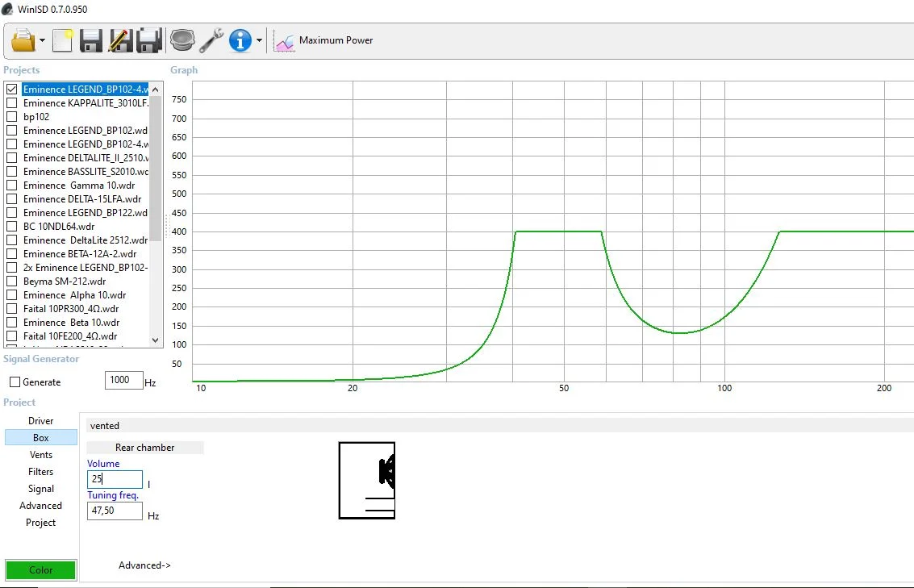The image size is (914, 588).
Task: Click the blue info icon
Action: [x=240, y=40]
